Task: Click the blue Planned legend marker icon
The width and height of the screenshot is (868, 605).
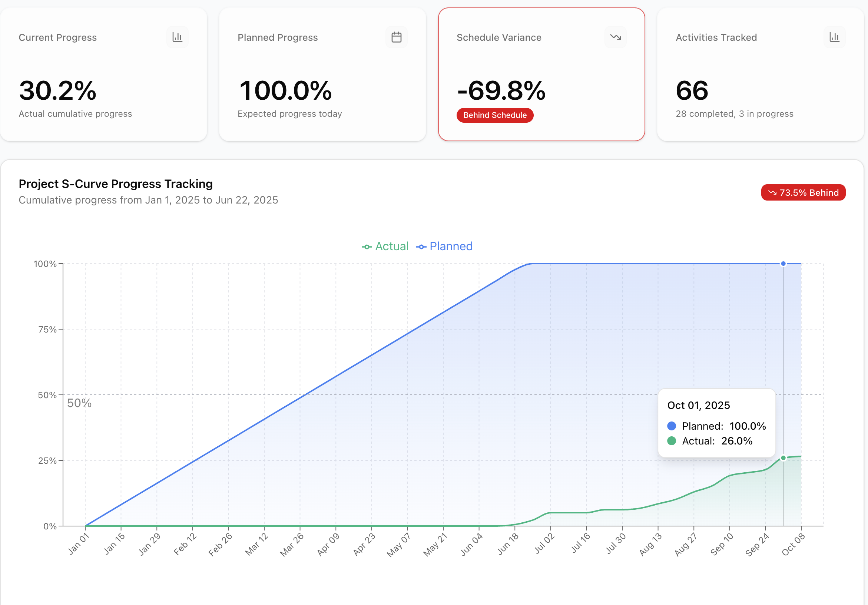Action: click(x=421, y=247)
